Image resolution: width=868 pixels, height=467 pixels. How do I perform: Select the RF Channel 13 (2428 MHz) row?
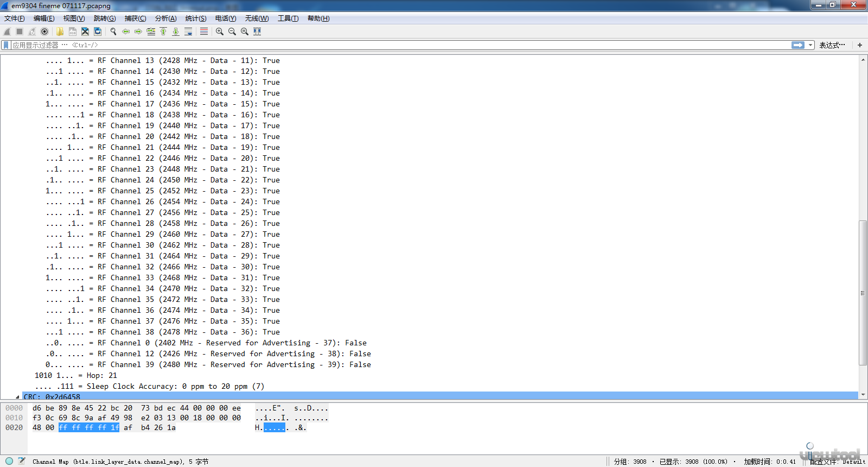tap(163, 60)
